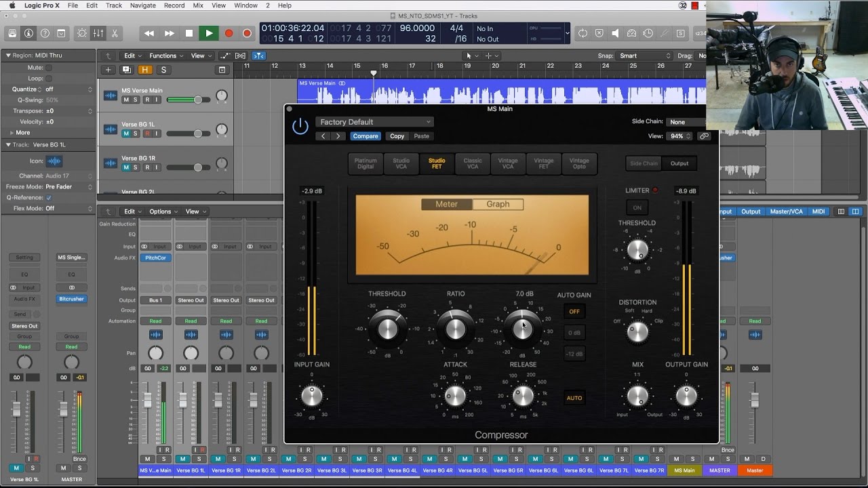
Task: Click the speaker mute icon in control bar
Action: point(616,33)
